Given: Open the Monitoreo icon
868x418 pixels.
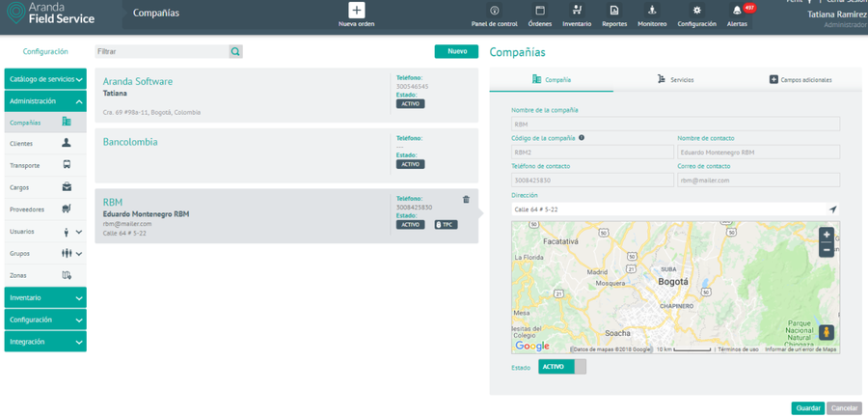Looking at the screenshot, I should tap(652, 11).
